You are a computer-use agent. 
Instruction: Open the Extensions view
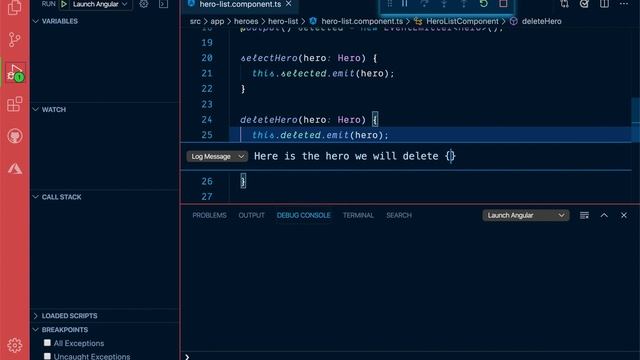(15, 104)
